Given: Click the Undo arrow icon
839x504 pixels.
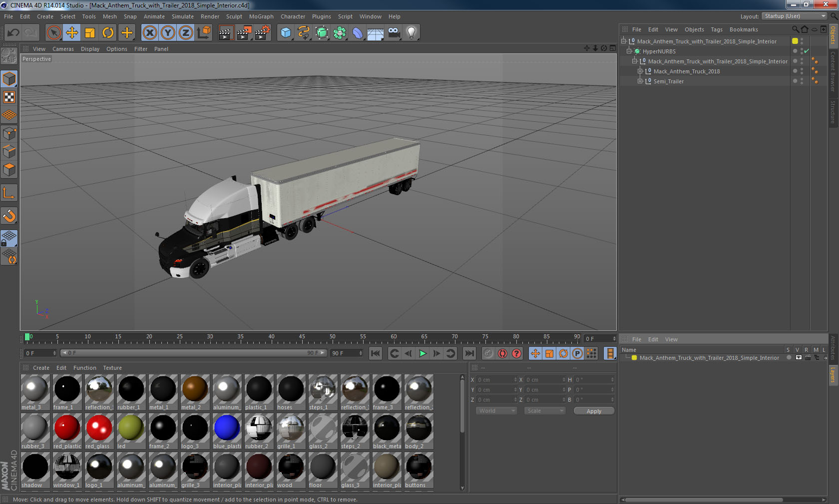Looking at the screenshot, I should (x=13, y=33).
